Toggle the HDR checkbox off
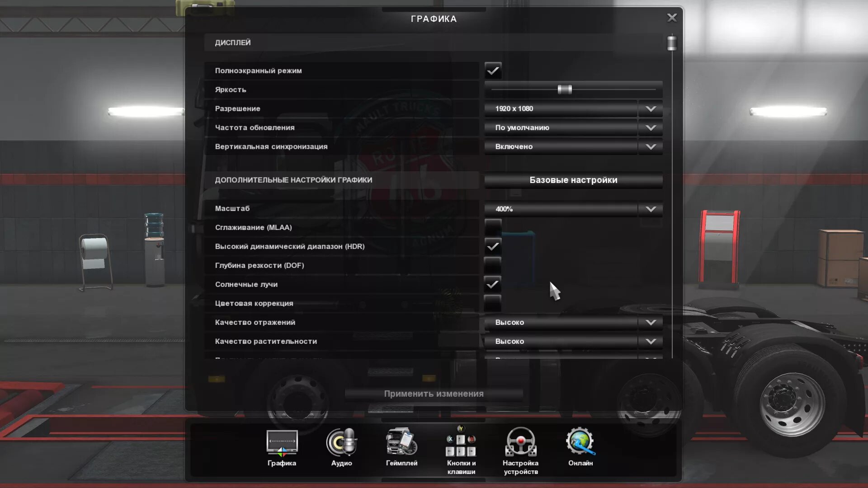 click(493, 246)
